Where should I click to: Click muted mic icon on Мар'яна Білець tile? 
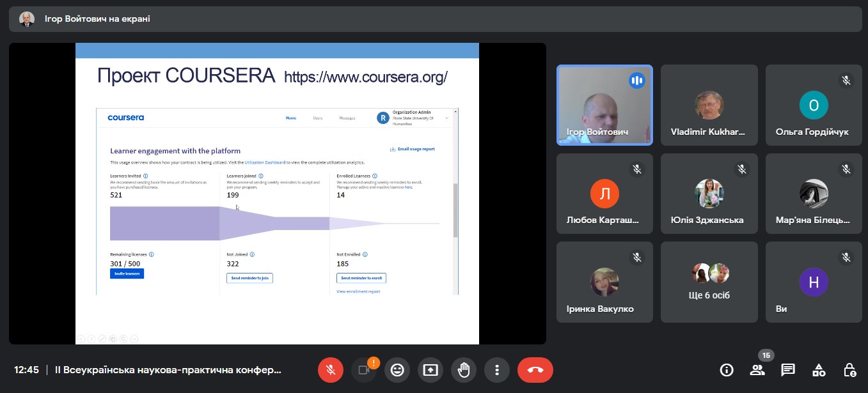[846, 169]
